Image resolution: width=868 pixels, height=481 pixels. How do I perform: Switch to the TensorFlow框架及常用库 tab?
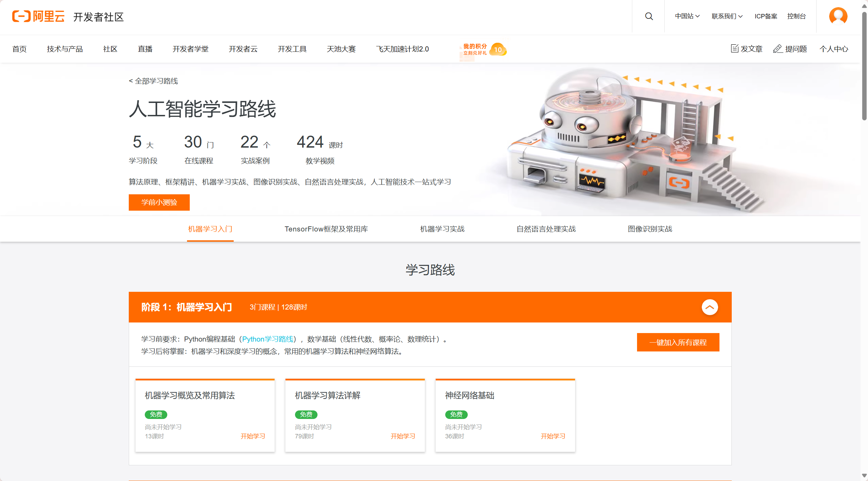326,229
